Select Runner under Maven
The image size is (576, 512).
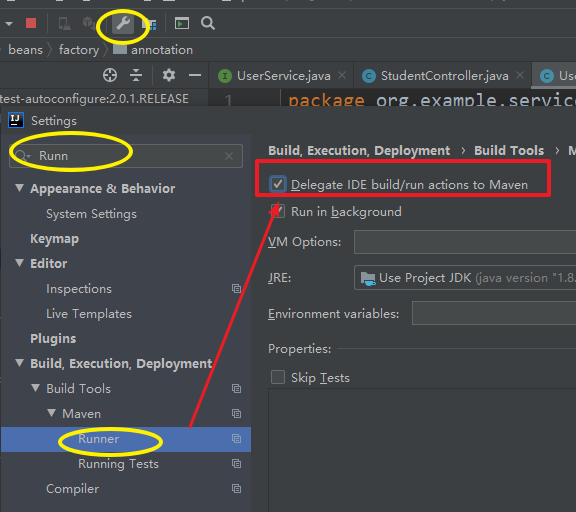click(126, 439)
